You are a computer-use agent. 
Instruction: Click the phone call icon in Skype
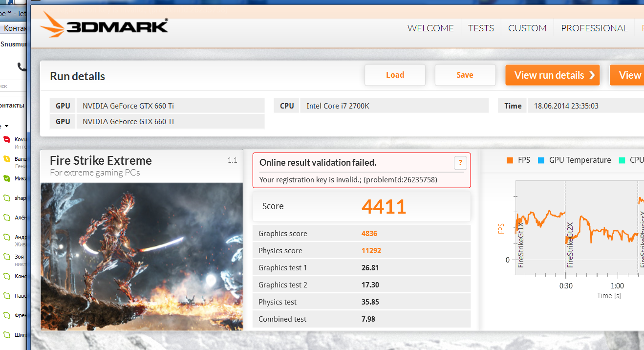(x=21, y=66)
